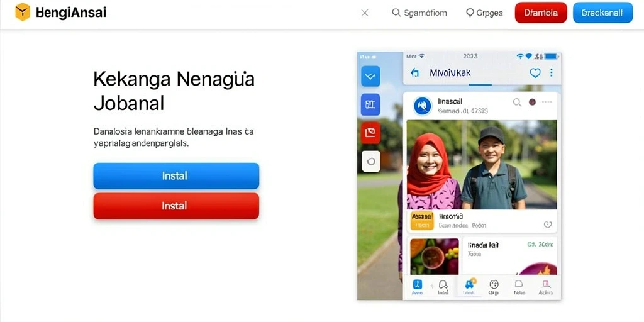The height and width of the screenshot is (322, 644).
Task: Click the Kekanga Nenagua Jobanal heading
Action: (174, 91)
